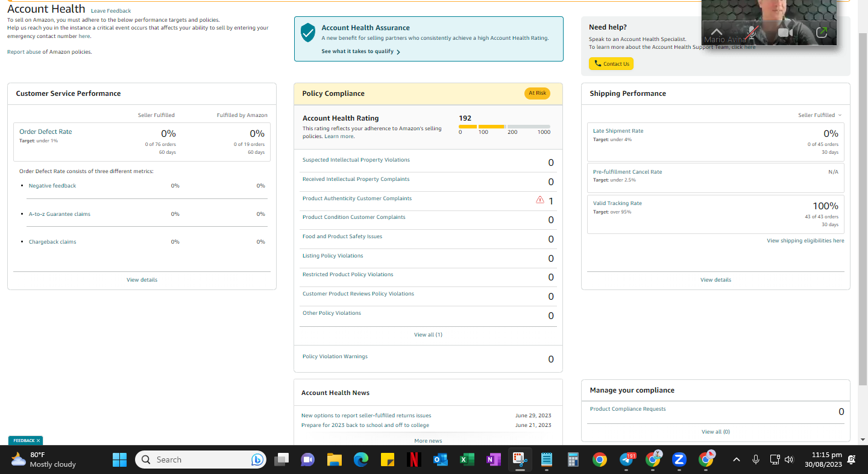This screenshot has height=474, width=868.
Task: Open Learn more under Account Health Rating
Action: point(339,136)
